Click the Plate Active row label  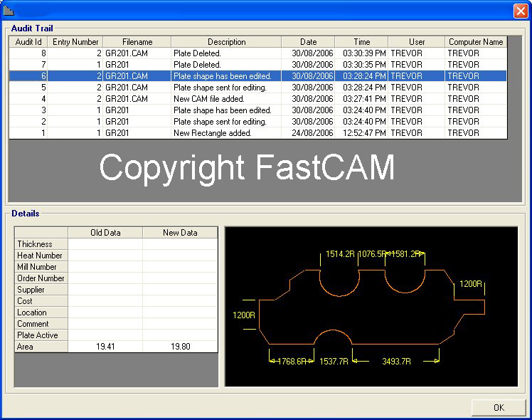click(41, 335)
